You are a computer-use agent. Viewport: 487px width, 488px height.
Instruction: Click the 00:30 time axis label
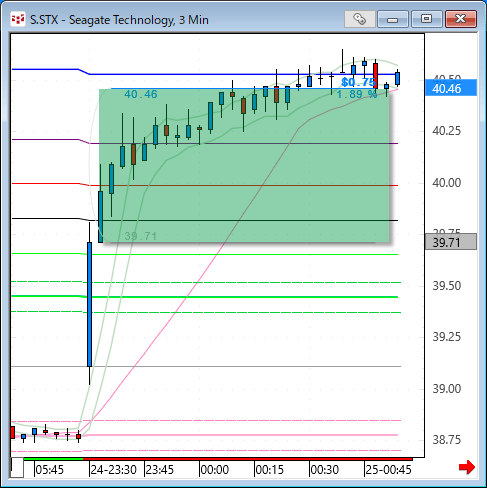point(325,470)
